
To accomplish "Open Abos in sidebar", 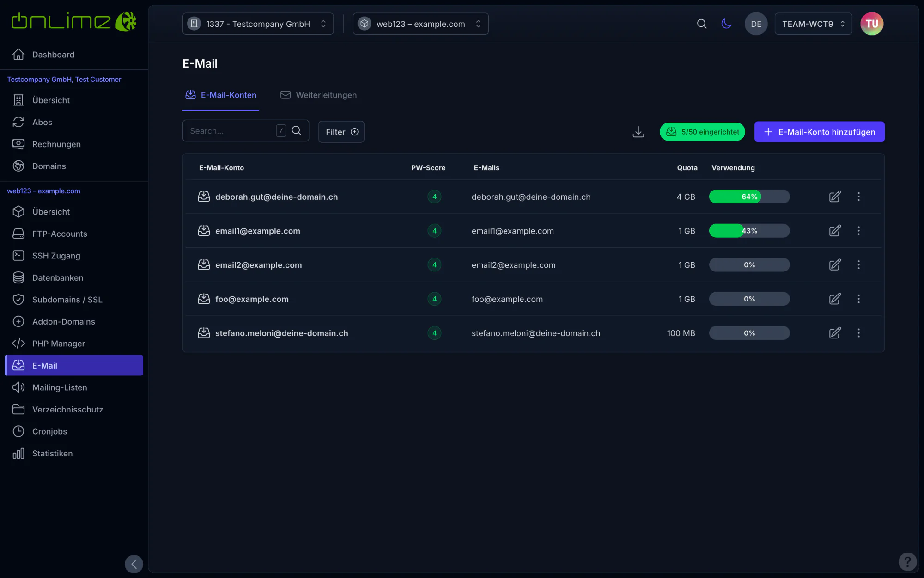I will click(x=74, y=122).
